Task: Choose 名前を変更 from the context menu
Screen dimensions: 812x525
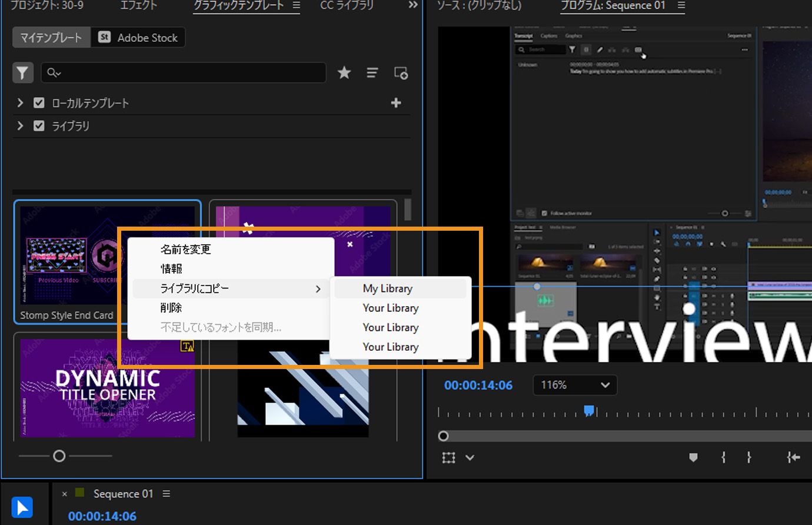Action: point(231,249)
